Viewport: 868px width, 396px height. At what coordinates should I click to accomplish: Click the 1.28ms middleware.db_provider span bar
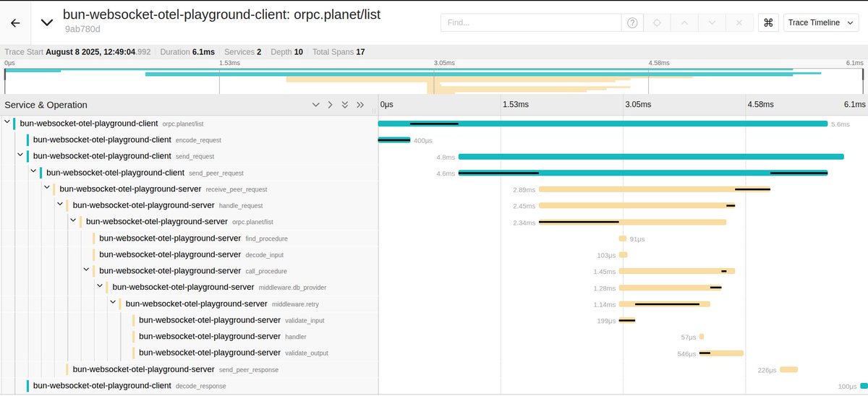(671, 288)
